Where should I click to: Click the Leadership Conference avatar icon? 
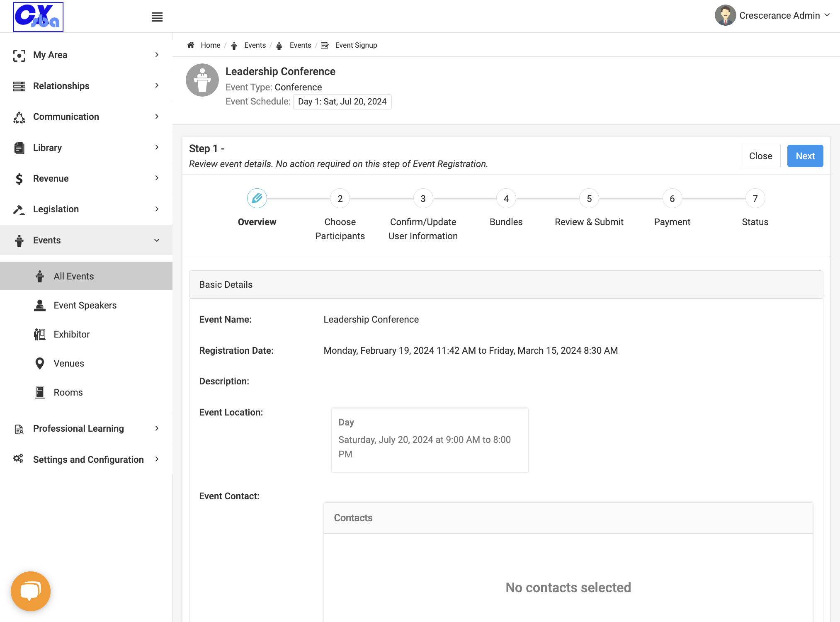coord(202,80)
